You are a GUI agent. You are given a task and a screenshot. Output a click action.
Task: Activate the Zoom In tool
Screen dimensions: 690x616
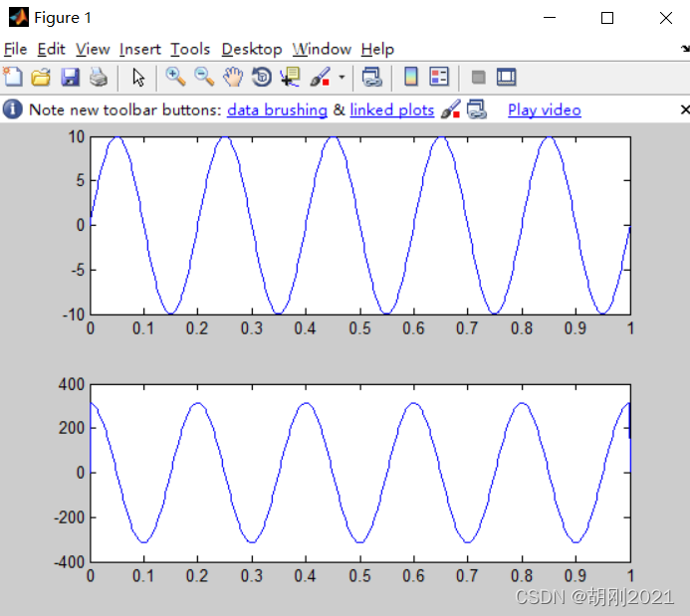(x=175, y=77)
